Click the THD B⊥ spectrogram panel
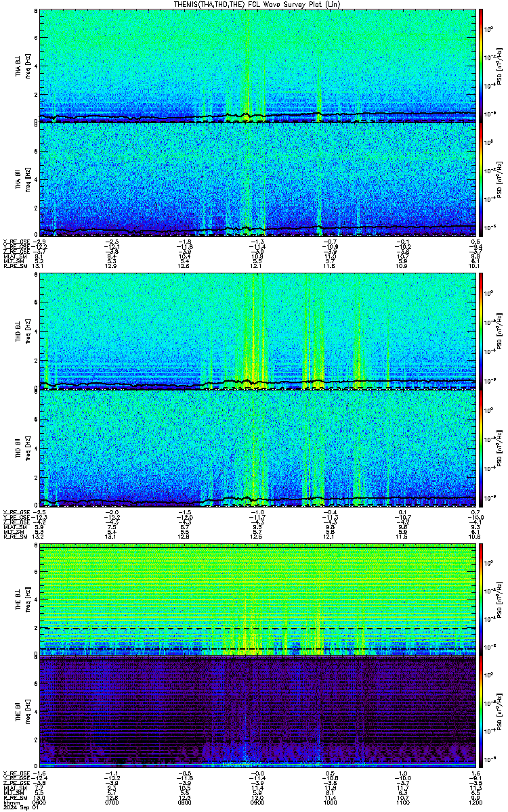This screenshot has width=508, height=812. [x=257, y=333]
